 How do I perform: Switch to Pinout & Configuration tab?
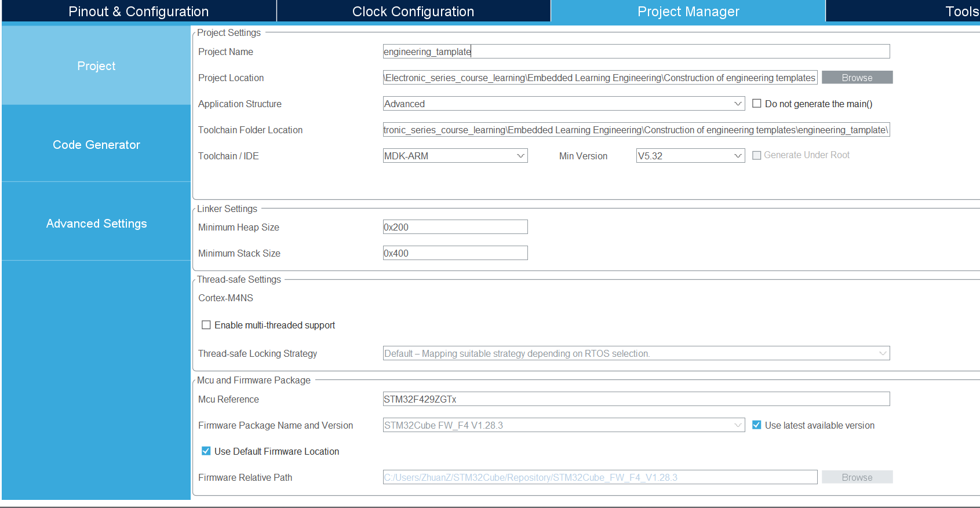pos(139,11)
